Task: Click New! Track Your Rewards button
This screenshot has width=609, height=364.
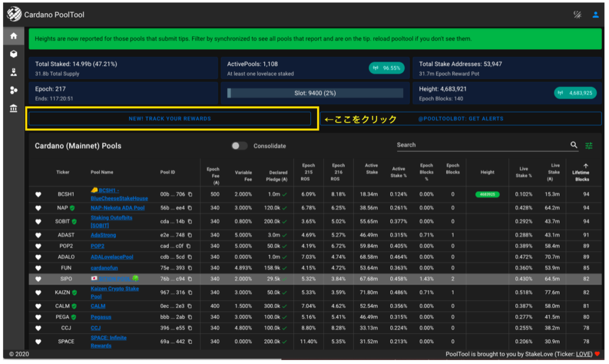Action: [x=169, y=119]
